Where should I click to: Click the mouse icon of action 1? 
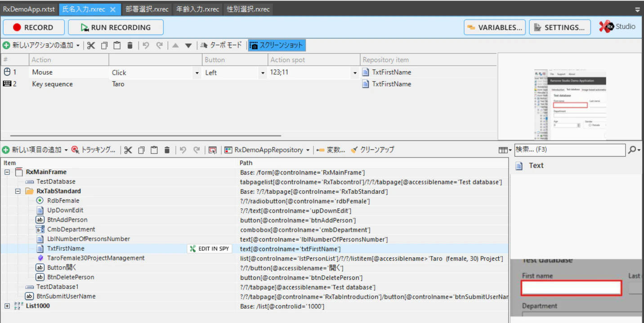7,72
